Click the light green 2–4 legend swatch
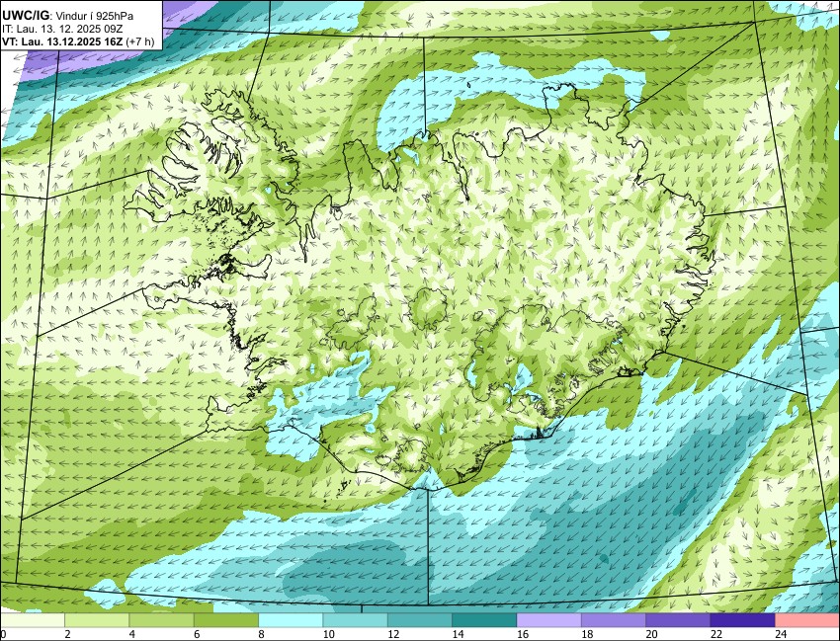This screenshot has height=641, width=840. (x=97, y=620)
